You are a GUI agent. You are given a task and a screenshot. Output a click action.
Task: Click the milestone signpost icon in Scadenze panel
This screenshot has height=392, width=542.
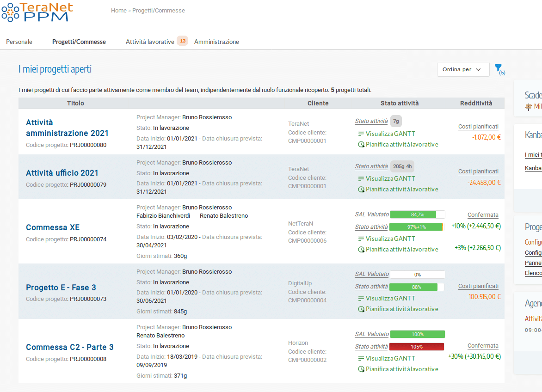529,107
